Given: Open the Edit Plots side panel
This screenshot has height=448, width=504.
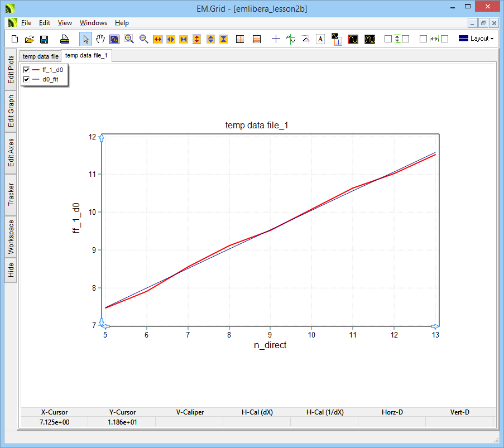Looking at the screenshot, I should pyautogui.click(x=11, y=70).
